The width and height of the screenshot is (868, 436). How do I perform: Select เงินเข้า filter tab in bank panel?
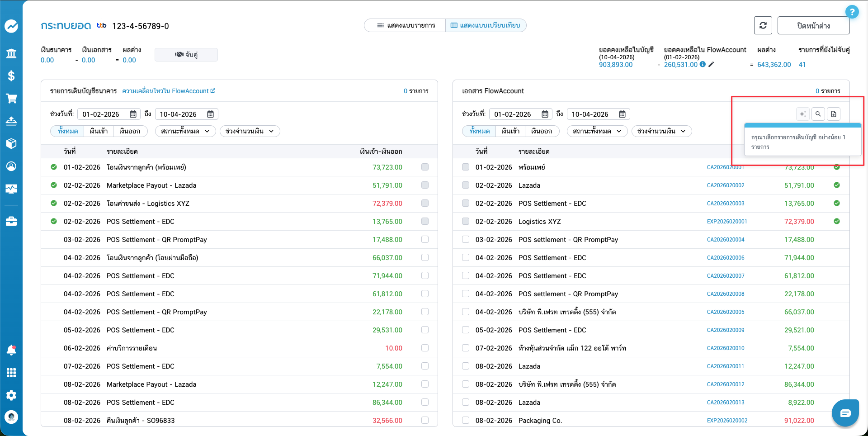99,131
